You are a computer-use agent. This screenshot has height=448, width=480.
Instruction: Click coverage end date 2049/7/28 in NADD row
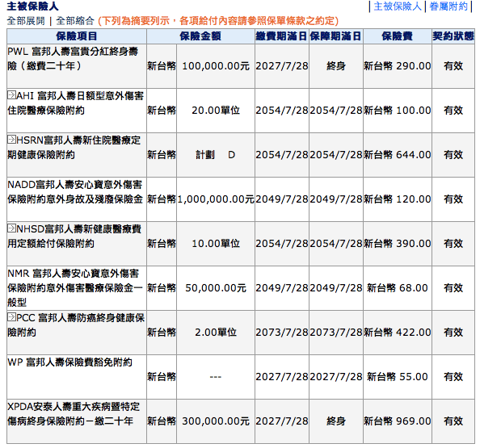(336, 199)
